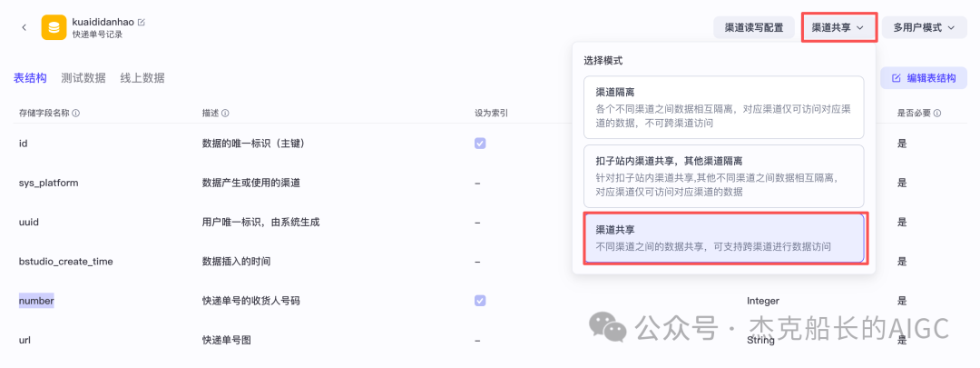Click the url field name
Screen dimensions: 980x368
pos(24,341)
